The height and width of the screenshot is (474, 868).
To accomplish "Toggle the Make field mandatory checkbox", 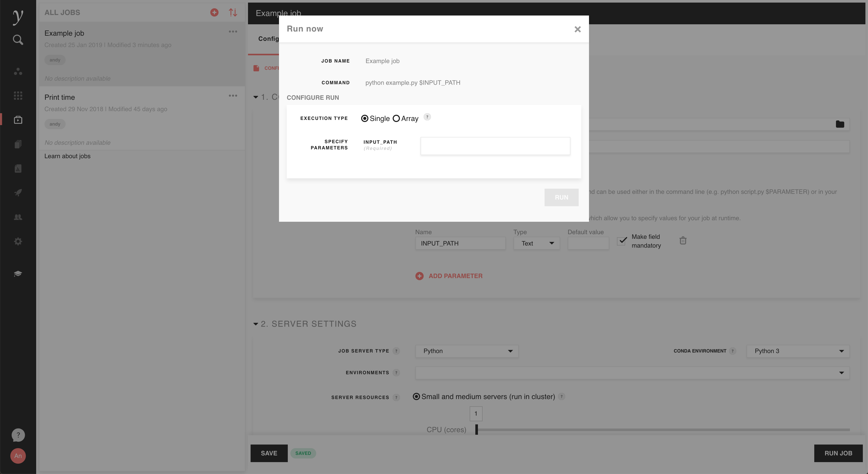I will [x=622, y=241].
